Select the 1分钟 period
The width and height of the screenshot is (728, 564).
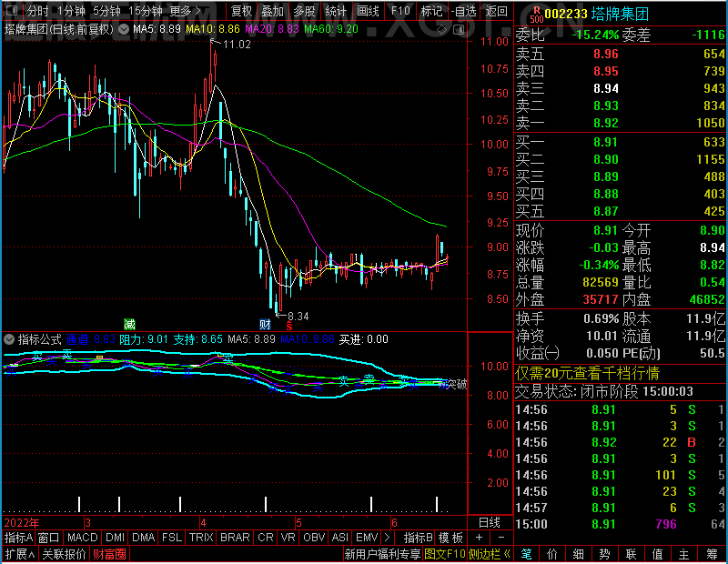[71, 11]
